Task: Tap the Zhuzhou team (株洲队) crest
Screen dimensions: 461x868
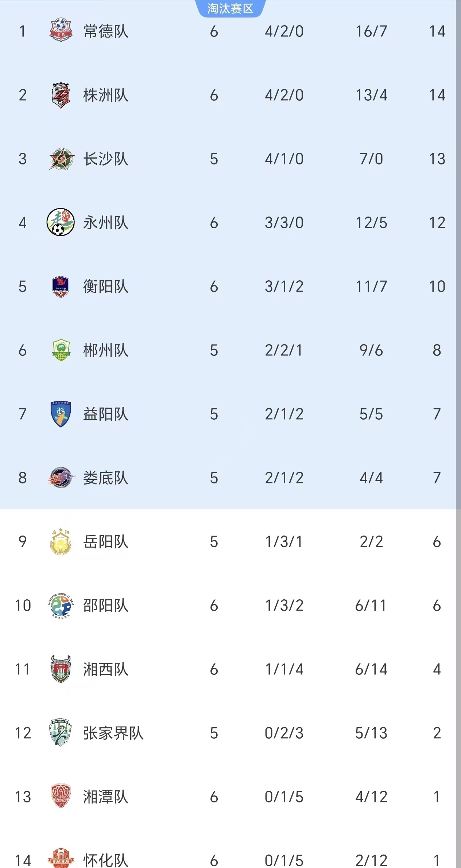Action: point(61,95)
